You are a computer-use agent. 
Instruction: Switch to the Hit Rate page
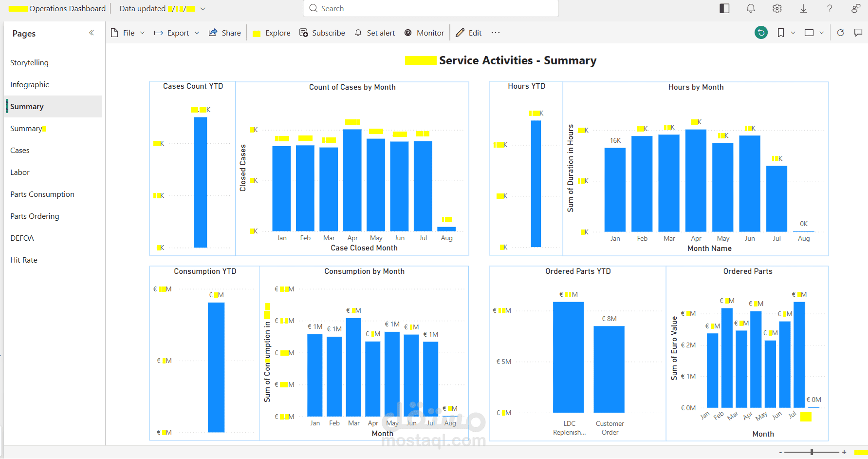(x=24, y=260)
